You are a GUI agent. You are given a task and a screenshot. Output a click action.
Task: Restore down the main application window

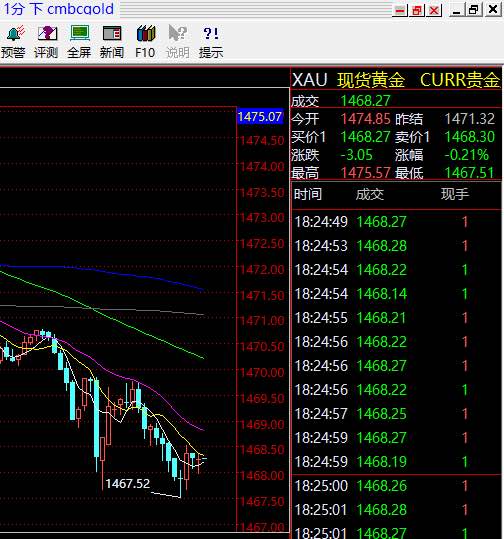pos(474,9)
